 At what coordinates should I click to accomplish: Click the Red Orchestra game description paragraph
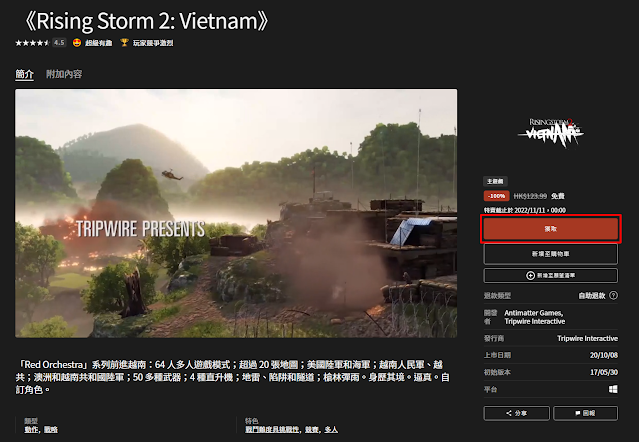[233, 377]
